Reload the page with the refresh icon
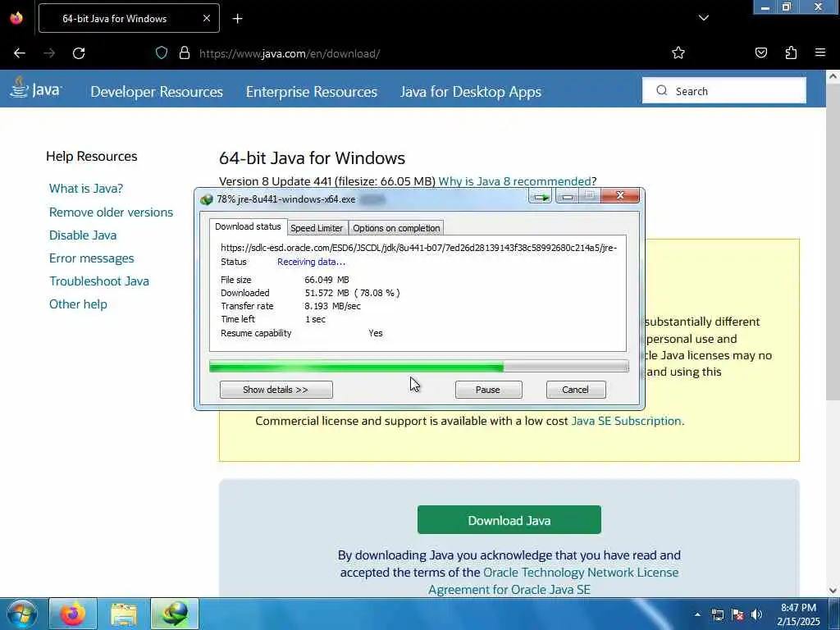 tap(79, 53)
